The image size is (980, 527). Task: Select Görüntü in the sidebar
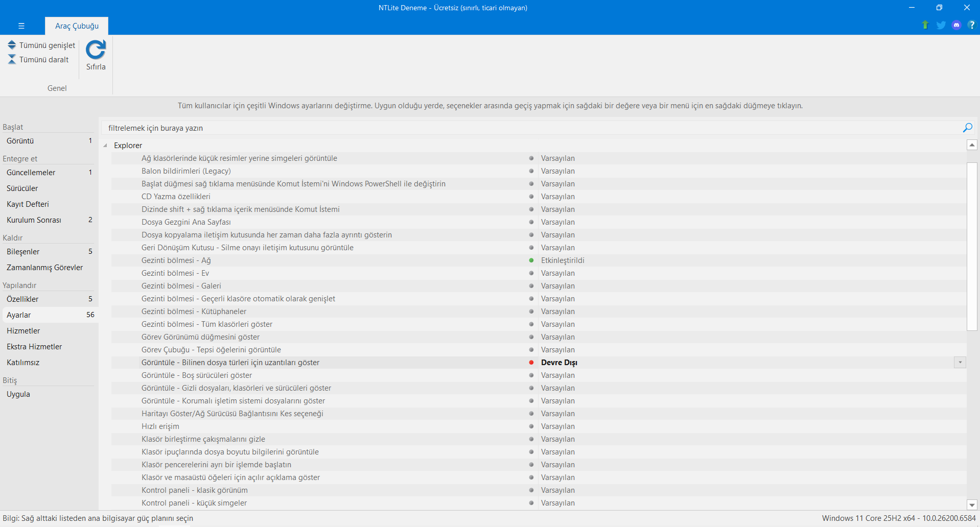(x=49, y=141)
